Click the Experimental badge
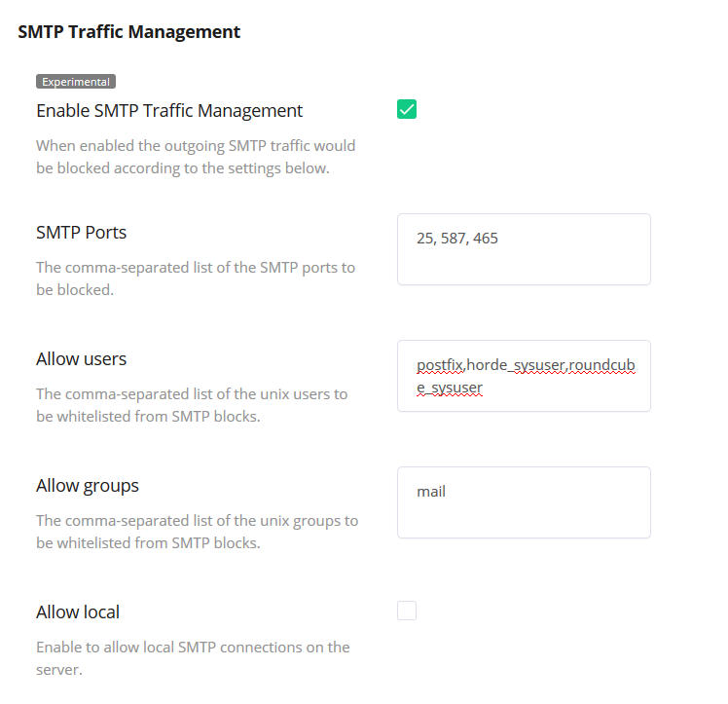This screenshot has width=728, height=704. [76, 82]
